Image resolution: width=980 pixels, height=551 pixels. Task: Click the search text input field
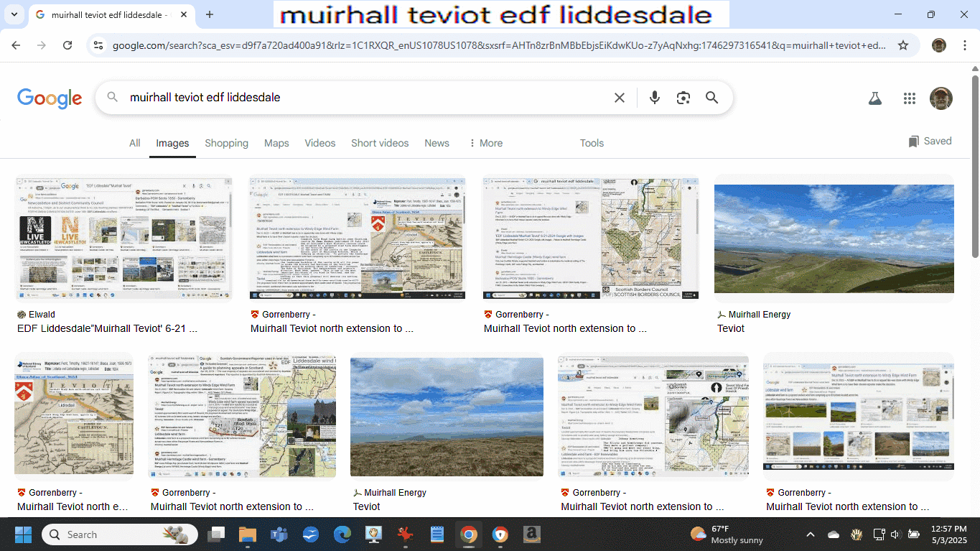[x=366, y=98]
